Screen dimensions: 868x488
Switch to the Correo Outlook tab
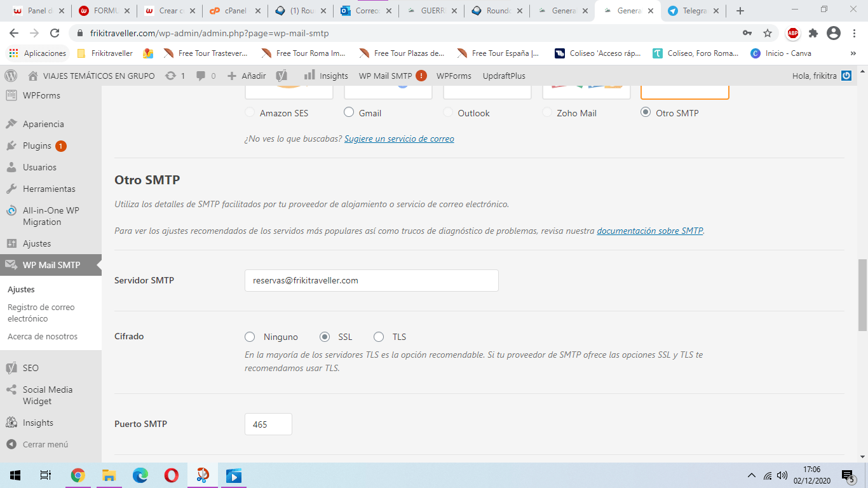coord(367,11)
